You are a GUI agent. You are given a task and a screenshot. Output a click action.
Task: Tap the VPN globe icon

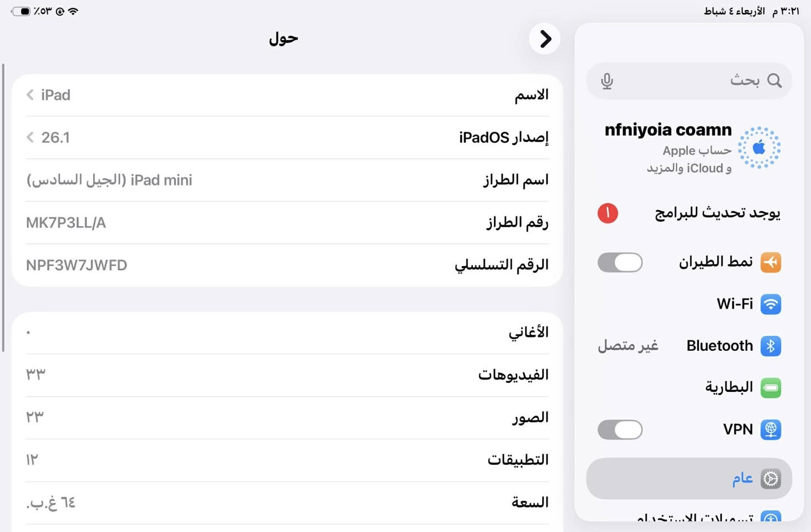[x=771, y=429]
